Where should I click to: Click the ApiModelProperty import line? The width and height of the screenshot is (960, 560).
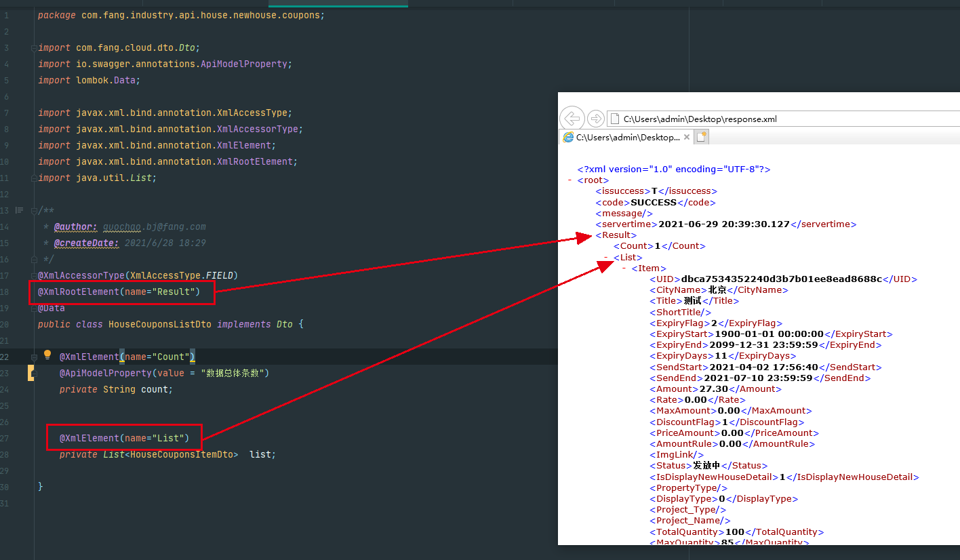click(x=165, y=64)
